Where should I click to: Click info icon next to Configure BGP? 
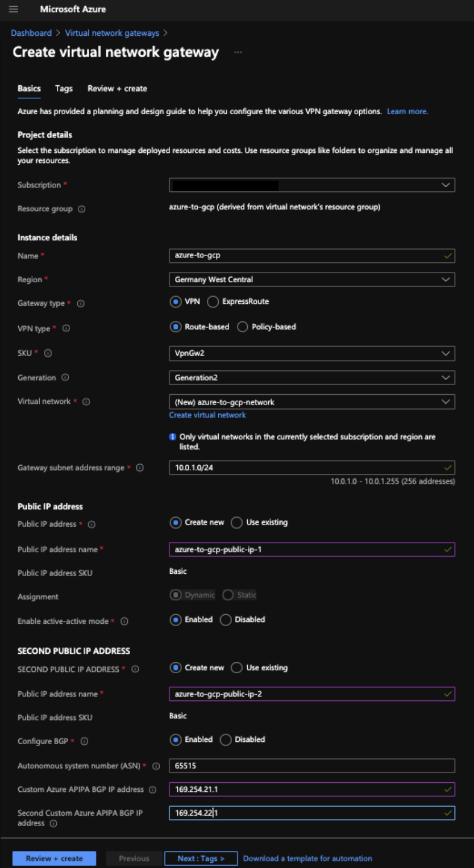[x=85, y=741]
